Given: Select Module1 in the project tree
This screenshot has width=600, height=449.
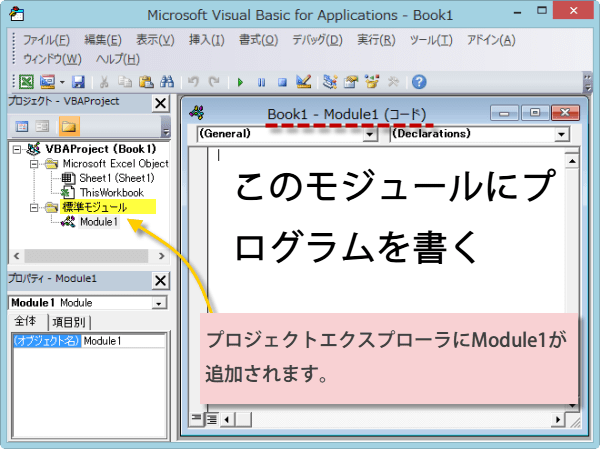Looking at the screenshot, I should pos(99,222).
